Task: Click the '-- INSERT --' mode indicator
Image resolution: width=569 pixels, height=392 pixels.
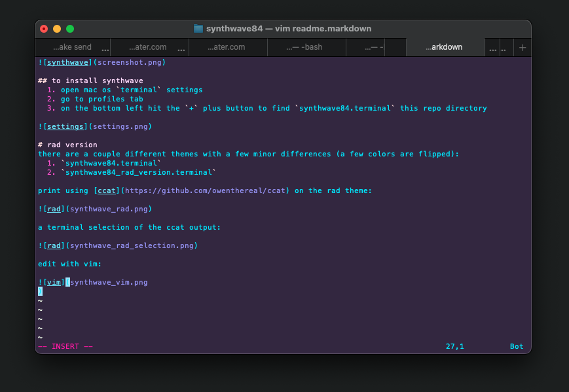Action: point(65,346)
